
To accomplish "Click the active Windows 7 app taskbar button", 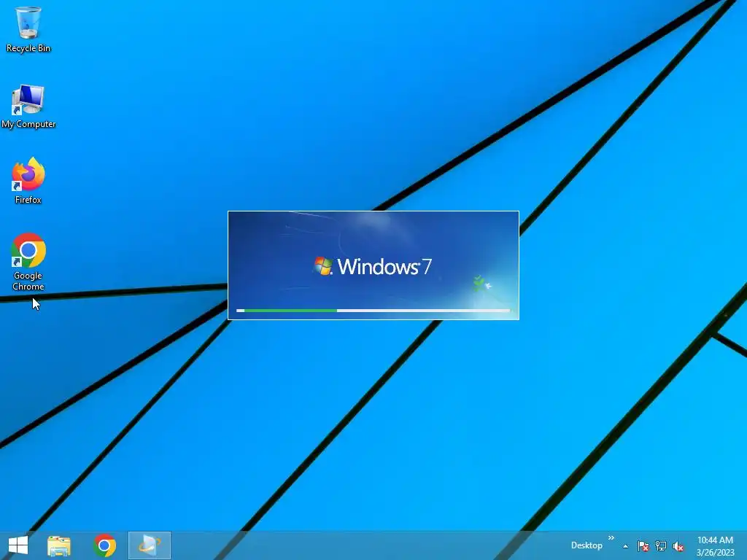I will [x=150, y=545].
